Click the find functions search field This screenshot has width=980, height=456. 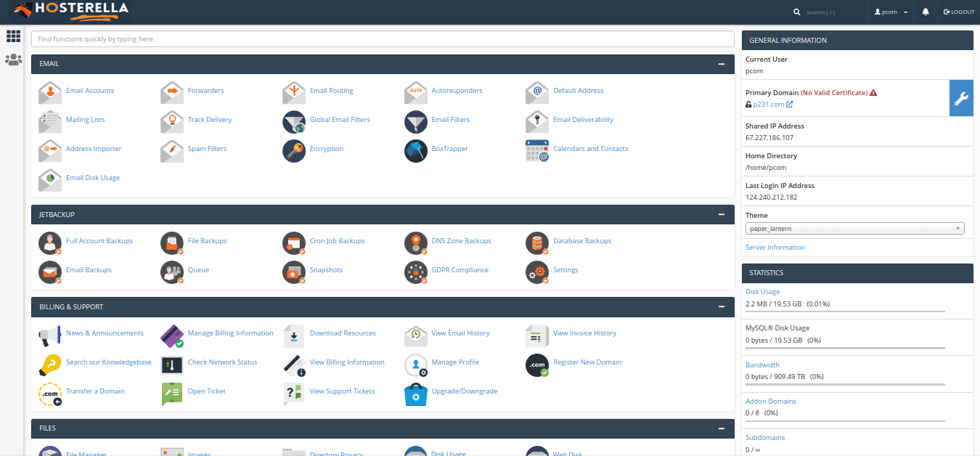(x=383, y=39)
